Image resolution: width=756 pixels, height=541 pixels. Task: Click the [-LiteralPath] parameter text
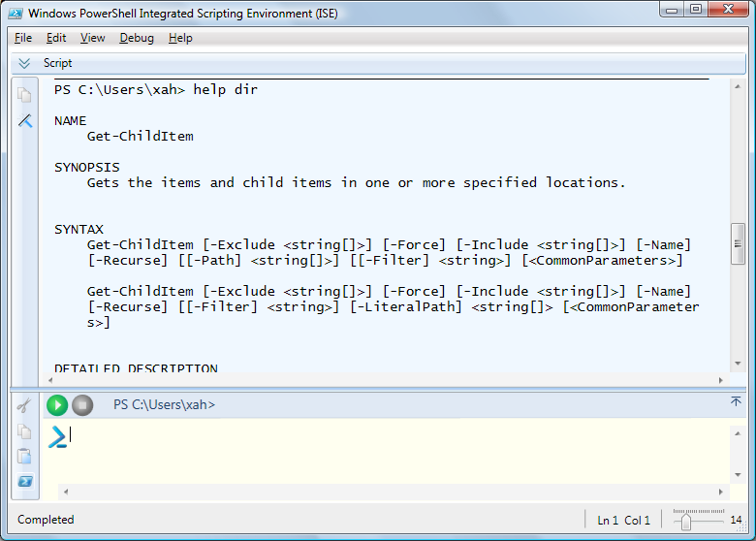coord(406,306)
